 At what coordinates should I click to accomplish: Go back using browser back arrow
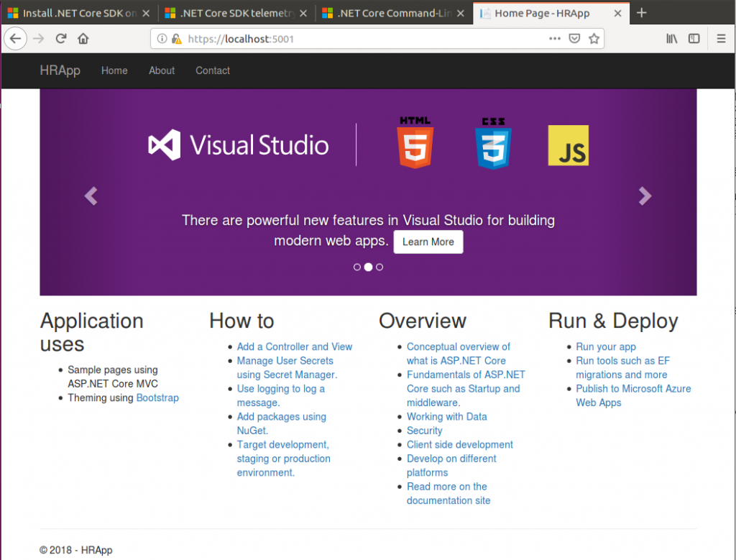click(16, 39)
